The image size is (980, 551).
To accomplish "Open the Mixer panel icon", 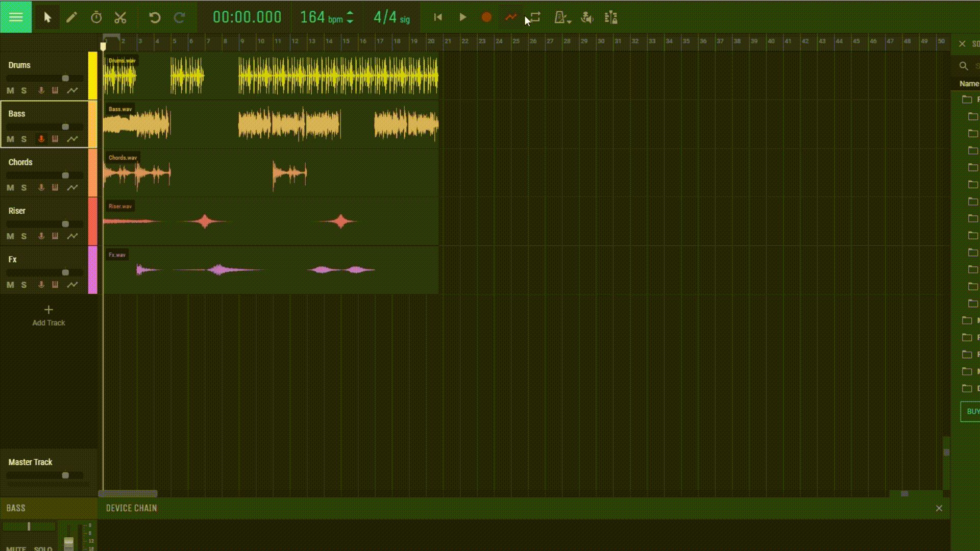I will pos(611,17).
